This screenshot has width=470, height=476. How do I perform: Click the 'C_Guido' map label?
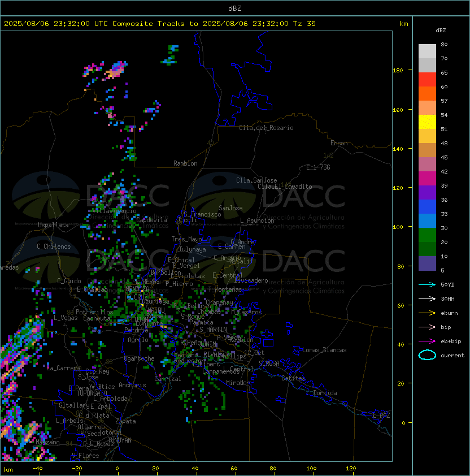pos(69,281)
